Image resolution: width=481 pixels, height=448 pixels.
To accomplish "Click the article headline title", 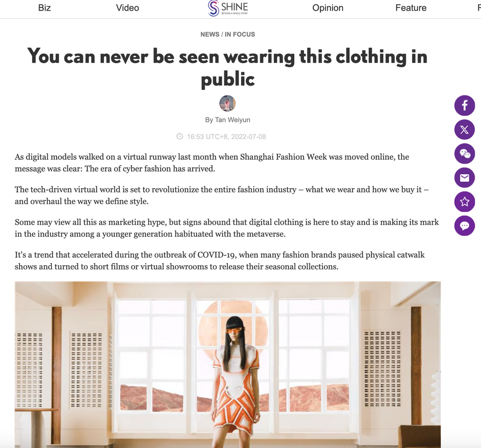I will [x=228, y=68].
